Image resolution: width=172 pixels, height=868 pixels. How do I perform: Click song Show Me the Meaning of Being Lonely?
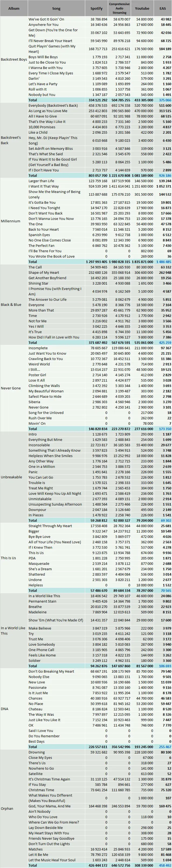pos(54,194)
